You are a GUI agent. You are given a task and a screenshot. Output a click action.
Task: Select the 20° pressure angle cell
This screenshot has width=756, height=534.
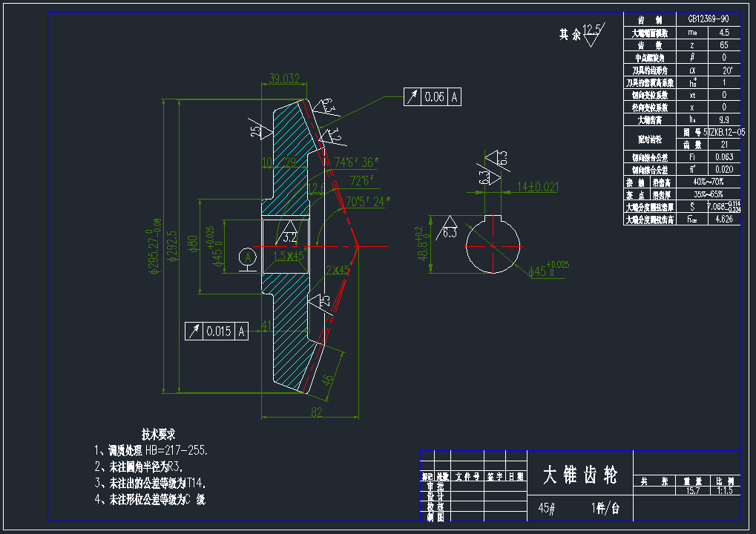(723, 70)
